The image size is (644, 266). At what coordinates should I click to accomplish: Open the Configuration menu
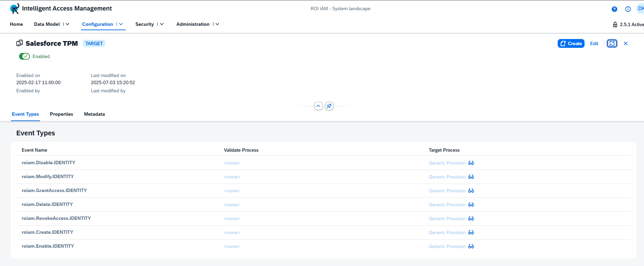coord(98,24)
